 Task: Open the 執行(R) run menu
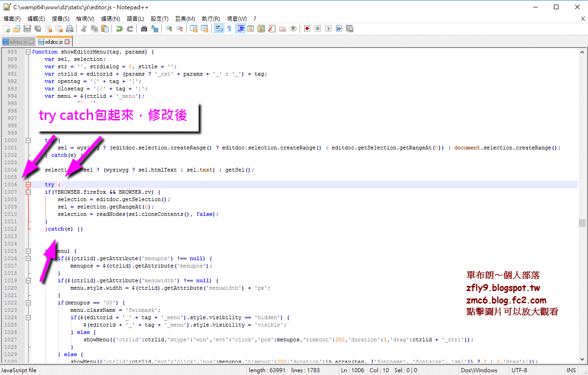pos(211,18)
